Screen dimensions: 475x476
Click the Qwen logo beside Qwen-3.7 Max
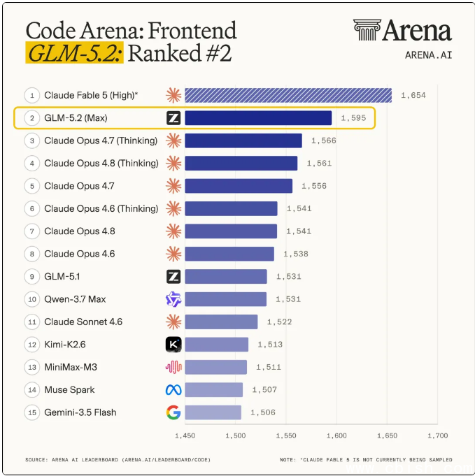[x=173, y=299]
